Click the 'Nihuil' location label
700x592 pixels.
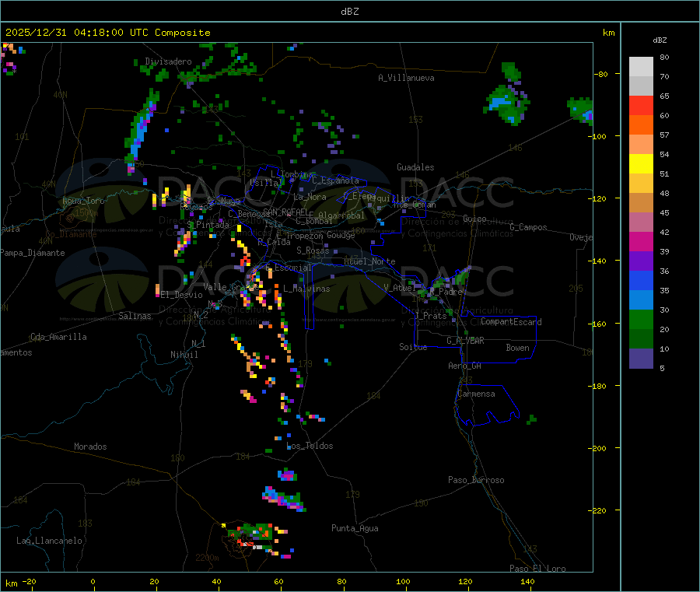[184, 355]
